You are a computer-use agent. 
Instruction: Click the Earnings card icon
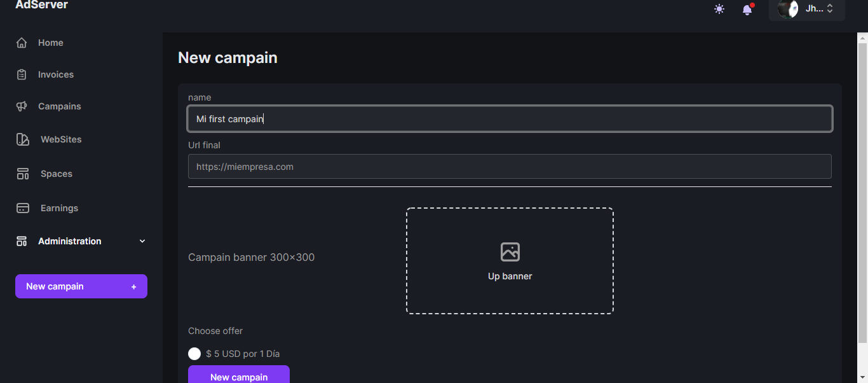pos(23,208)
